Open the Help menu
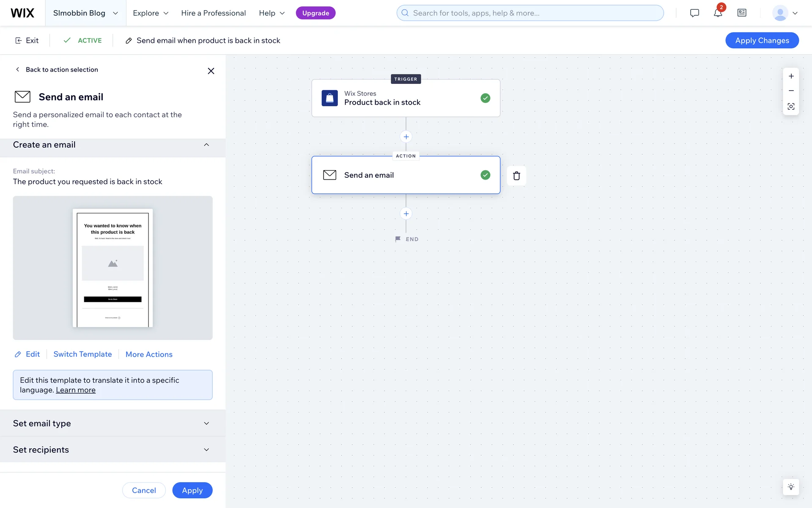This screenshot has width=812, height=508. tap(272, 13)
